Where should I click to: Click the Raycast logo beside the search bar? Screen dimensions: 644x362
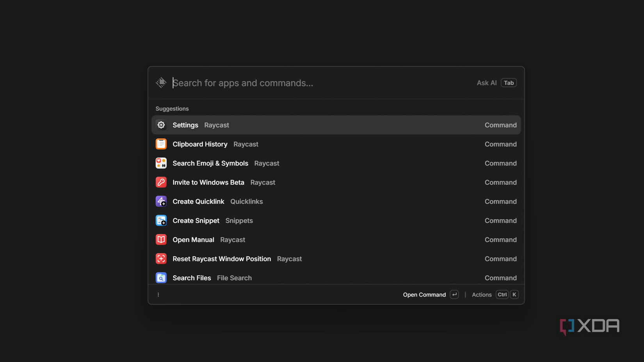pos(161,83)
